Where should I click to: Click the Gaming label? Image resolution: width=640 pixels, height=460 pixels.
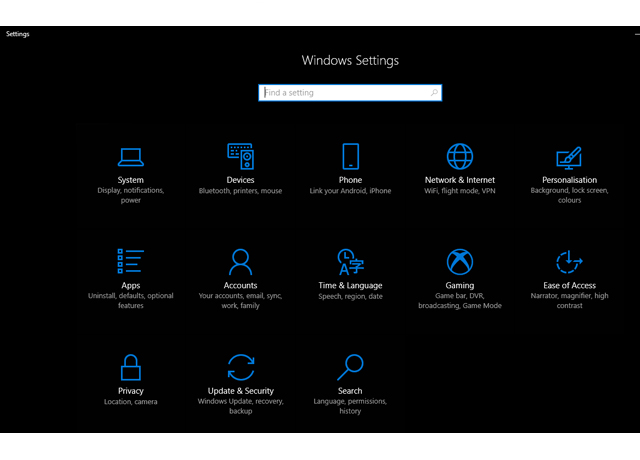(x=460, y=285)
